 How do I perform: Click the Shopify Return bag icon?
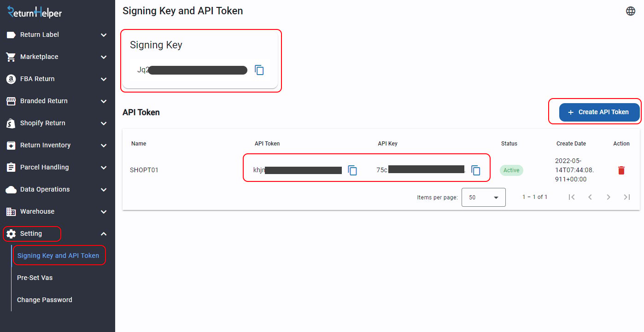coord(11,123)
